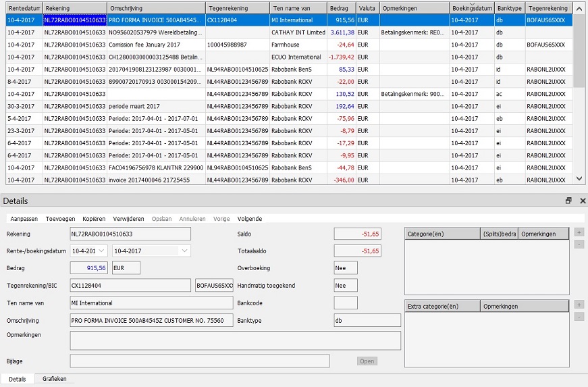Sort the table by Boekingsdatum column
Image resolution: width=588 pixels, height=387 pixels.
[x=471, y=8]
